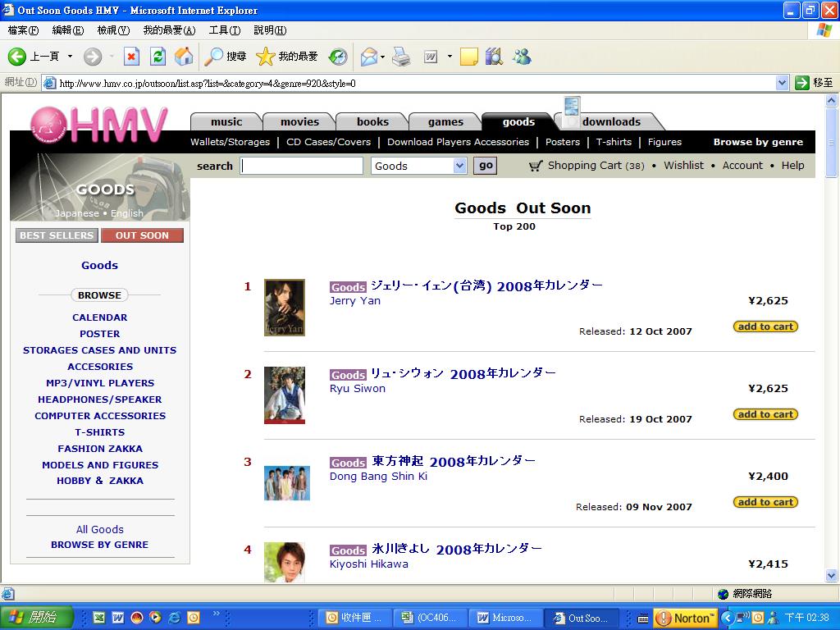
Task: Open the Edit (編輯) menu
Action: point(68,30)
